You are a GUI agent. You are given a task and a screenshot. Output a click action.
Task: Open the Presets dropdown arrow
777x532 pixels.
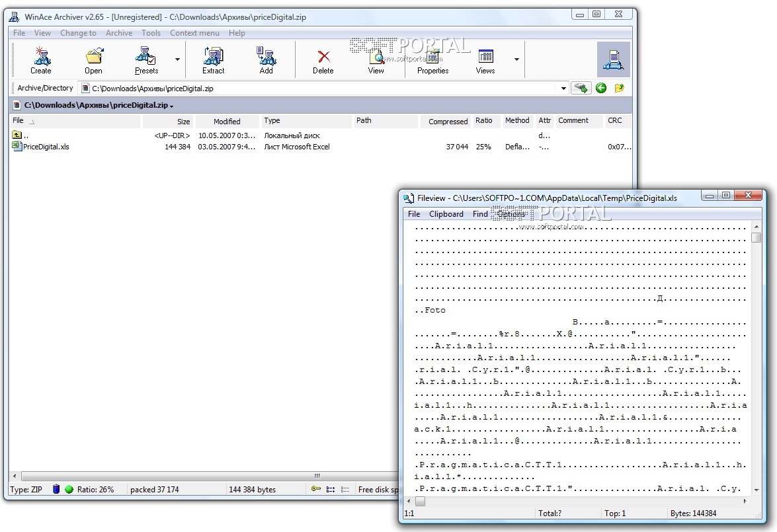click(177, 59)
